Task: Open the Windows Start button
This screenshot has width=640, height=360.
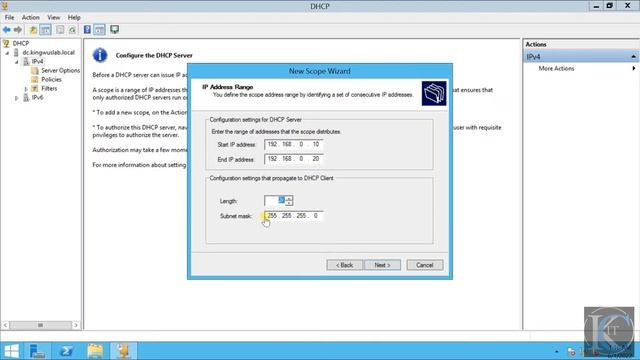Action: tap(11, 351)
